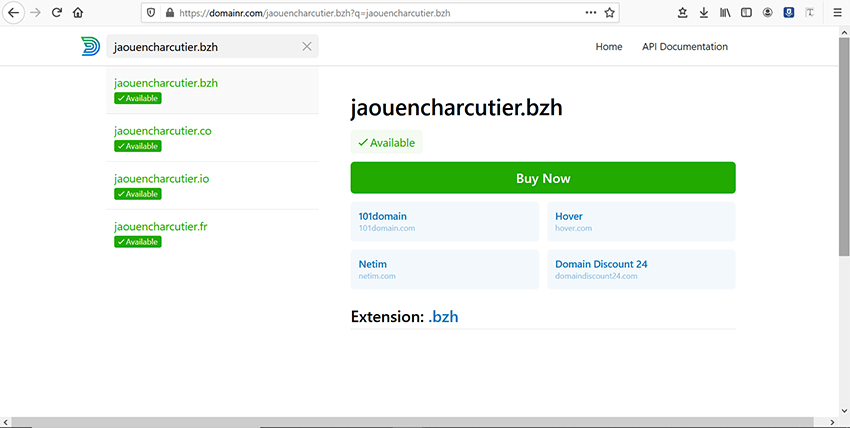Click the translate extension icon
Image resolution: width=850 pixels, height=428 pixels.
click(x=810, y=13)
